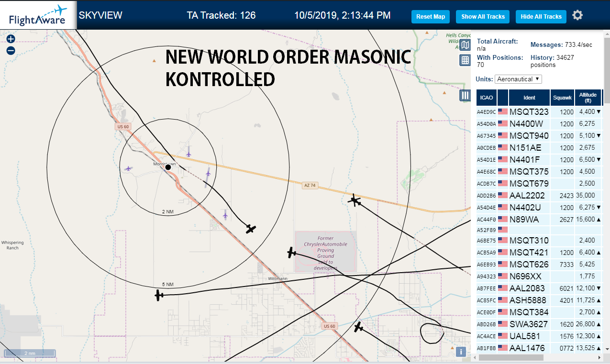Select N4401F aircraft row
This screenshot has height=364, width=610.
[539, 159]
